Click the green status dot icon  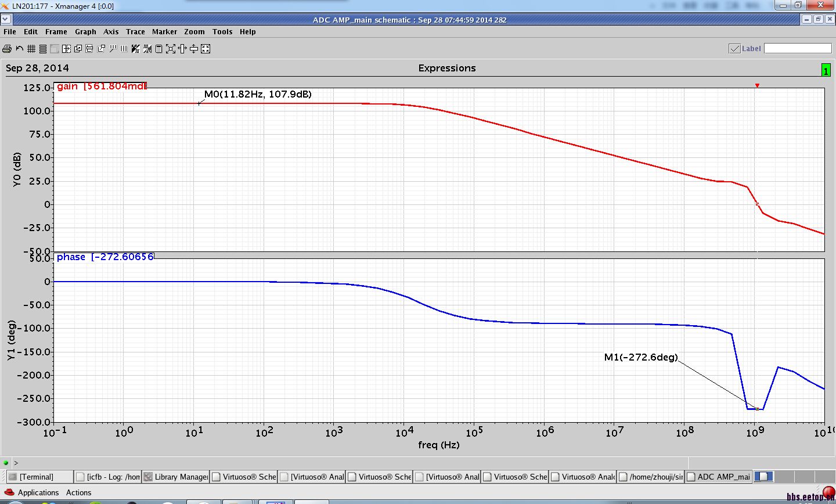(x=6, y=463)
